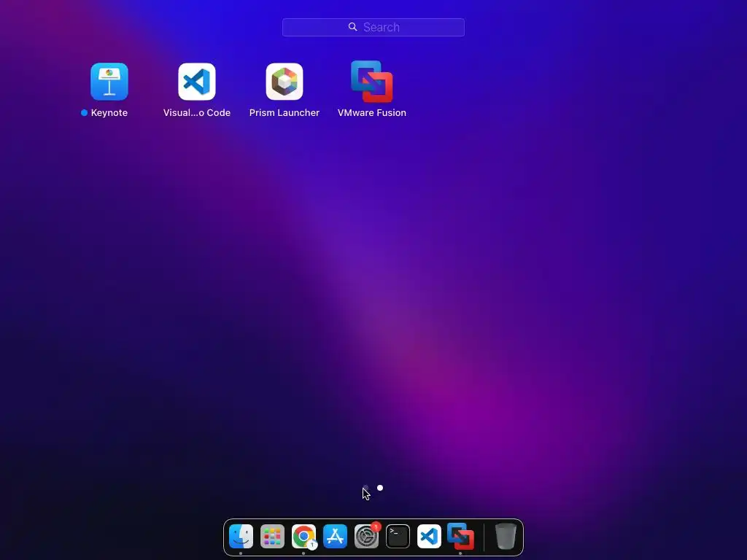747x560 pixels.
Task: Launch Terminal from the Dock
Action: (398, 536)
